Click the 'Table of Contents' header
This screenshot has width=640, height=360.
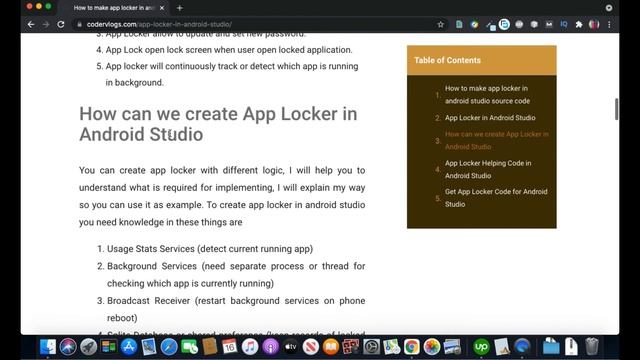point(481,60)
